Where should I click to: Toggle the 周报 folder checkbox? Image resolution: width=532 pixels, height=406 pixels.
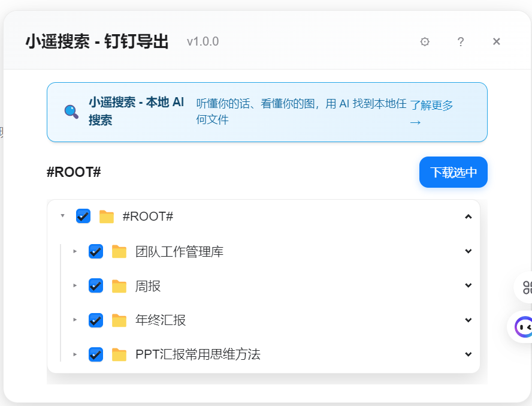tap(96, 286)
